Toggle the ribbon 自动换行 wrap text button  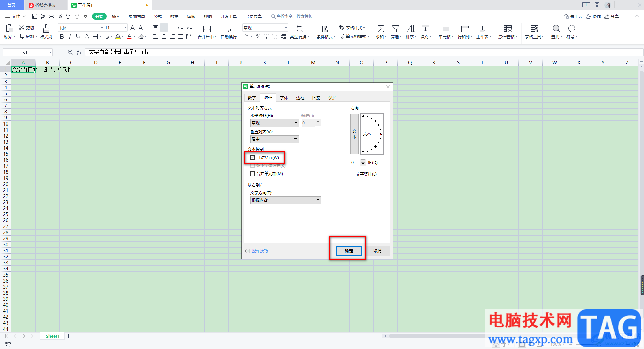pyautogui.click(x=229, y=32)
